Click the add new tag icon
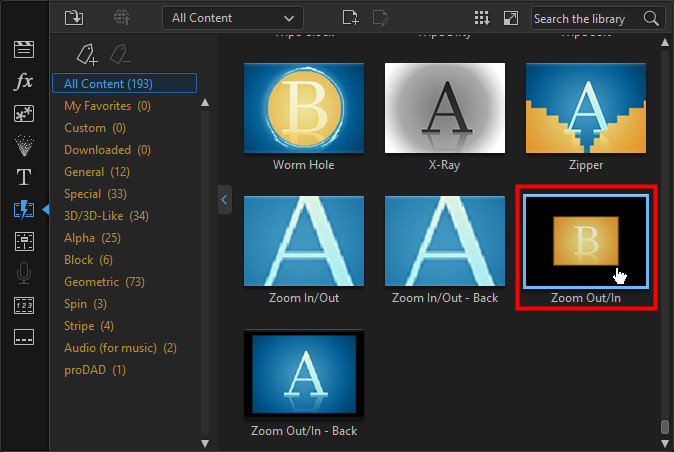 pyautogui.click(x=87, y=55)
